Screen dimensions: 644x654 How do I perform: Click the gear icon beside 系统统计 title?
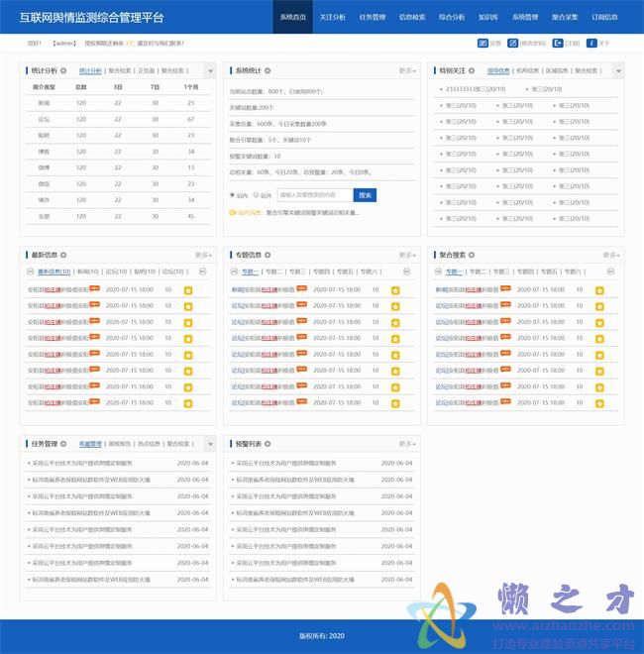point(268,70)
